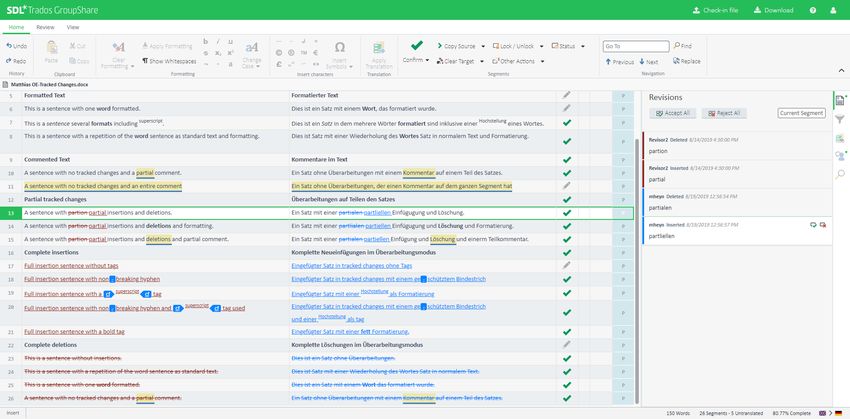850x419 pixels.
Task: Click the Undo button
Action: (x=17, y=46)
